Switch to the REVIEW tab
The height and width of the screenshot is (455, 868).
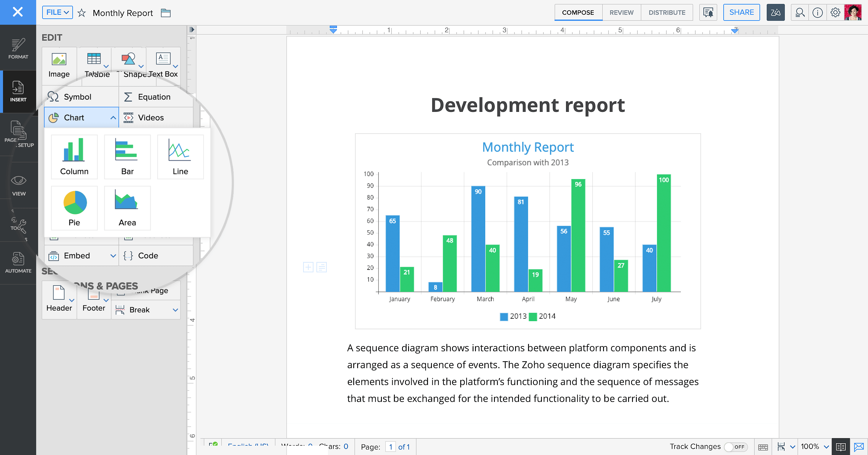(621, 12)
